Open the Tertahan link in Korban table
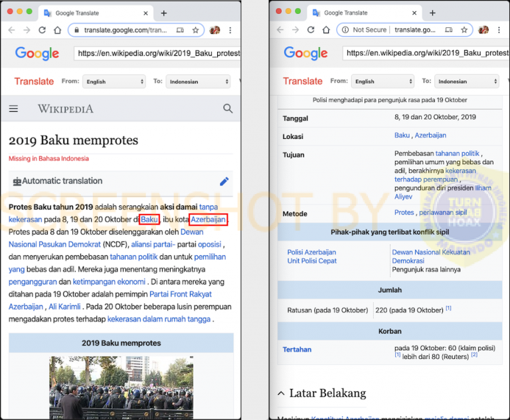The image size is (510, 420). (x=297, y=350)
